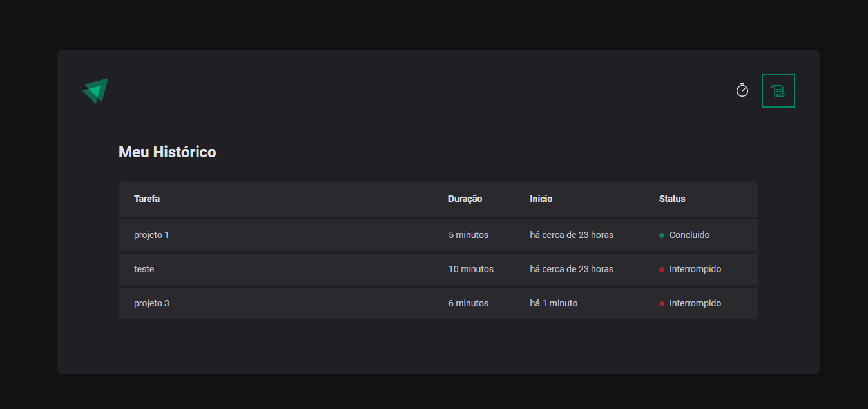Click the '5 minutos' duration cell
The width and height of the screenshot is (868, 409).
468,235
